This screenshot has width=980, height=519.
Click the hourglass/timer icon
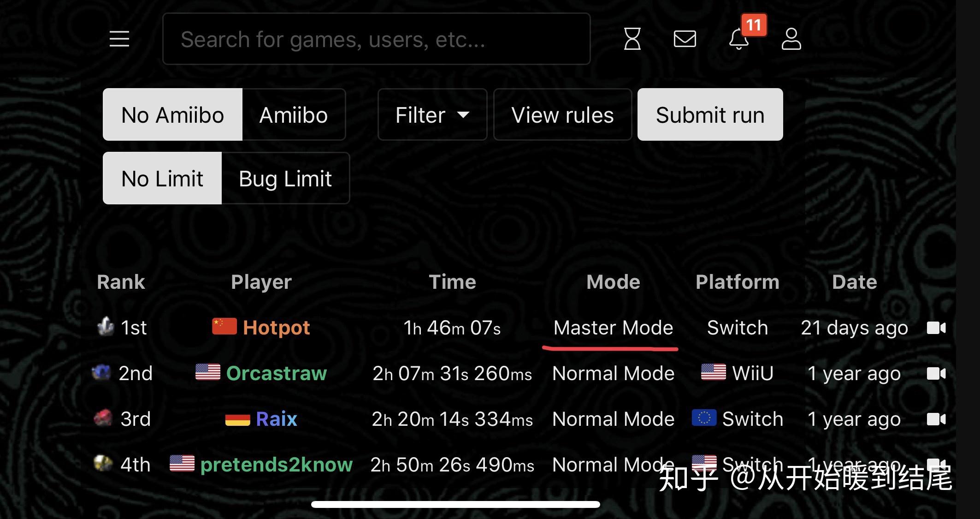632,39
